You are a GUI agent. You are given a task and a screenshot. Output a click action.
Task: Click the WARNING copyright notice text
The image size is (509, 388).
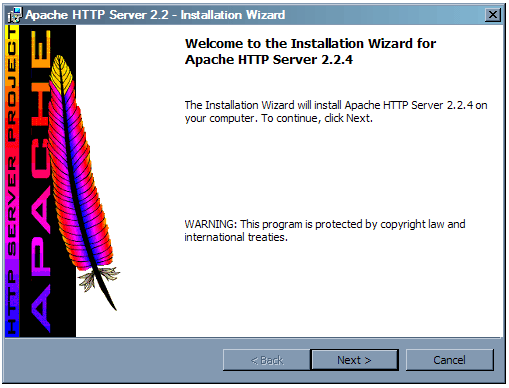(325, 230)
